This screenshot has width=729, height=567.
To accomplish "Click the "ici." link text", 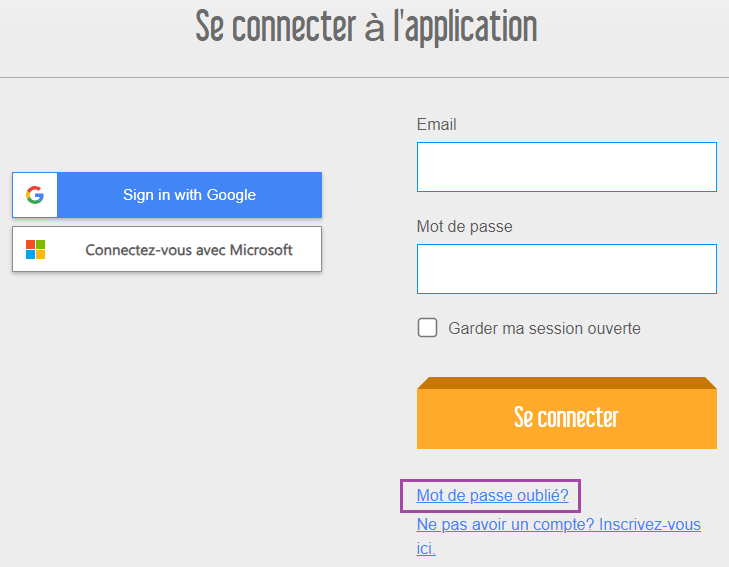I will coord(426,548).
